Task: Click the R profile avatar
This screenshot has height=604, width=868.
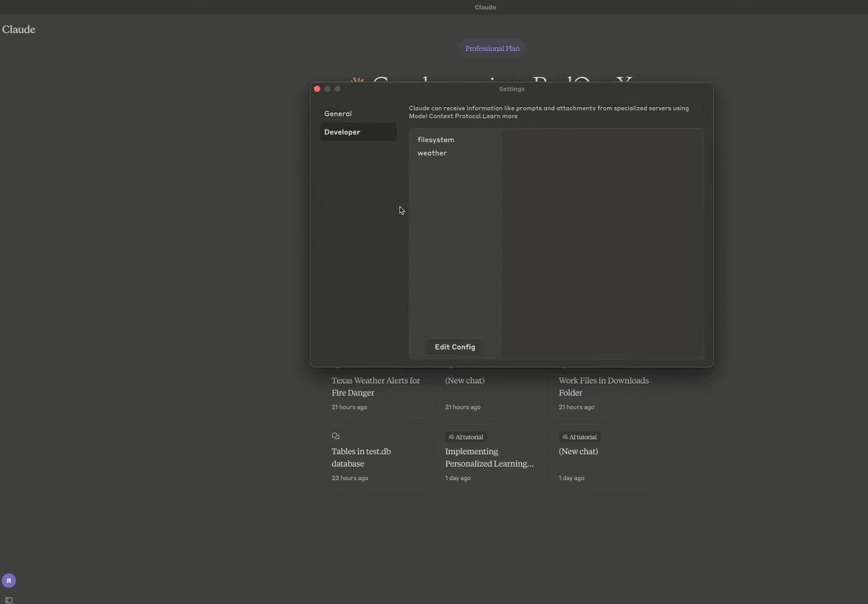Action: click(9, 580)
